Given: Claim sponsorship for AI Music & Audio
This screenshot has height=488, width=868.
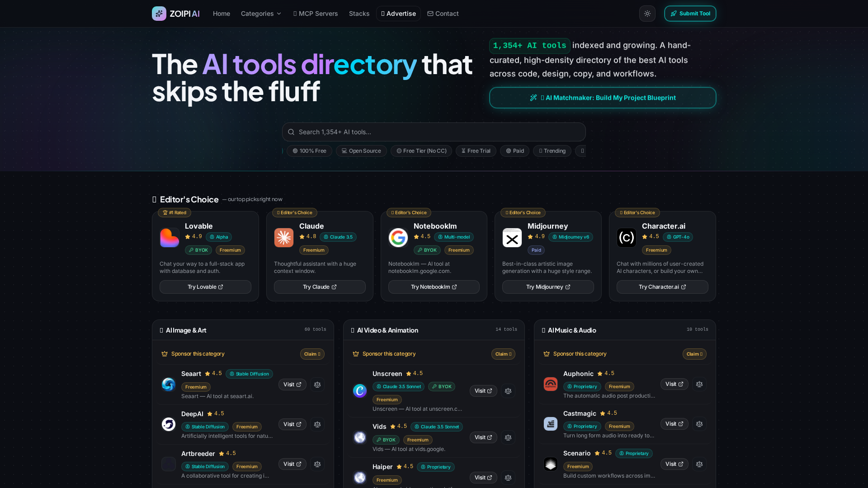Looking at the screenshot, I should coord(694,354).
